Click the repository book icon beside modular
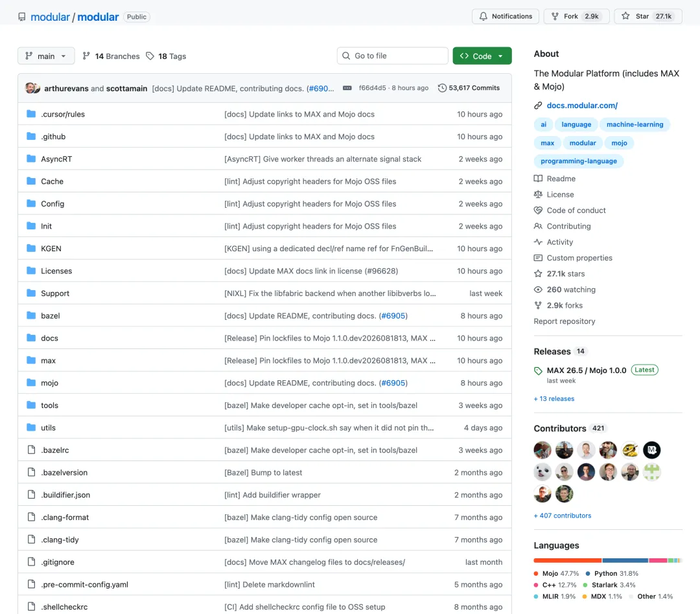 point(22,17)
